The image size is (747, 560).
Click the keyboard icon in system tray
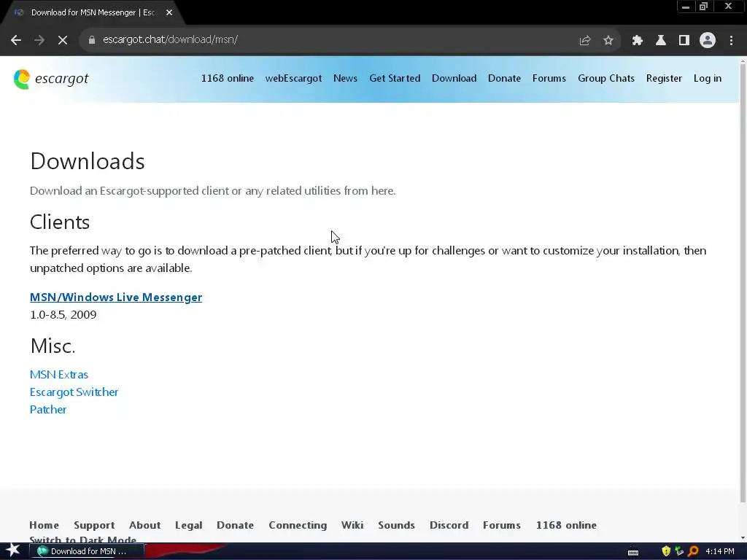coord(633,552)
